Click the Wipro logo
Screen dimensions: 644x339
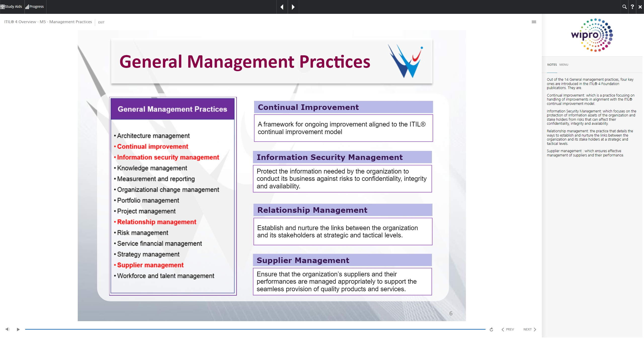point(592,35)
